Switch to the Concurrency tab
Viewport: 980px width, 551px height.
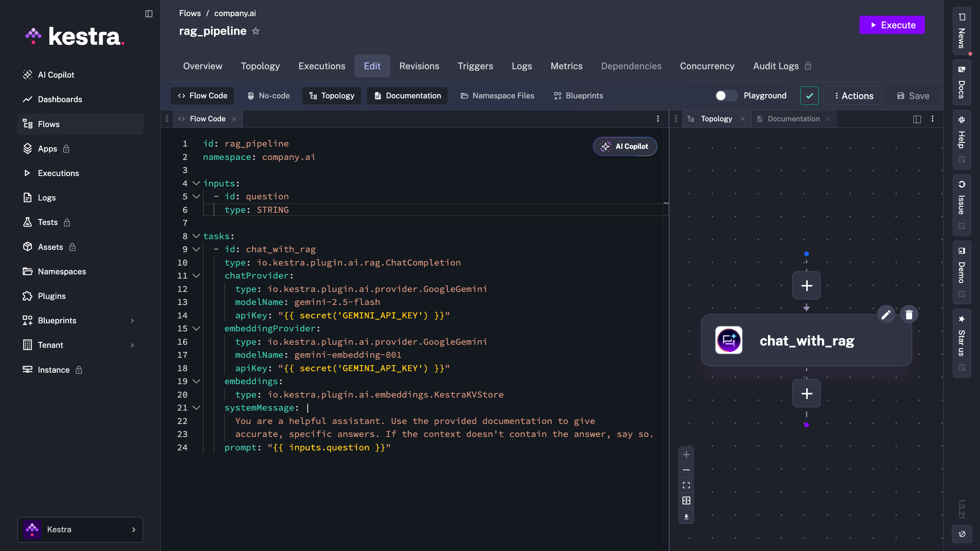coord(707,66)
